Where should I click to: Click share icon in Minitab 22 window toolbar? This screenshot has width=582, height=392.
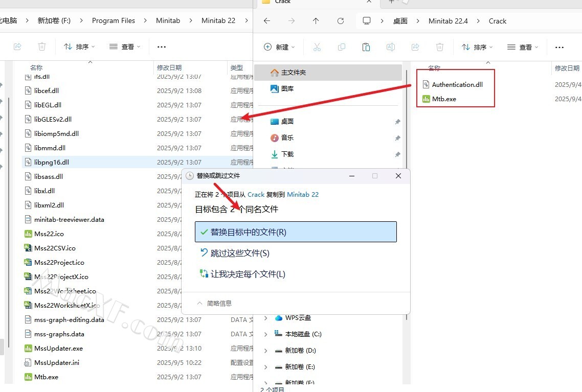(17, 47)
